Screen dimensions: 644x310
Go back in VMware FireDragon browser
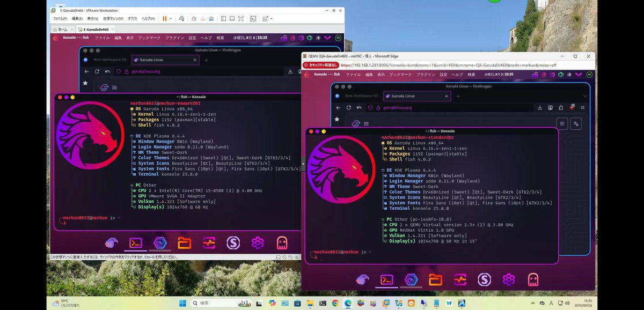click(x=86, y=71)
